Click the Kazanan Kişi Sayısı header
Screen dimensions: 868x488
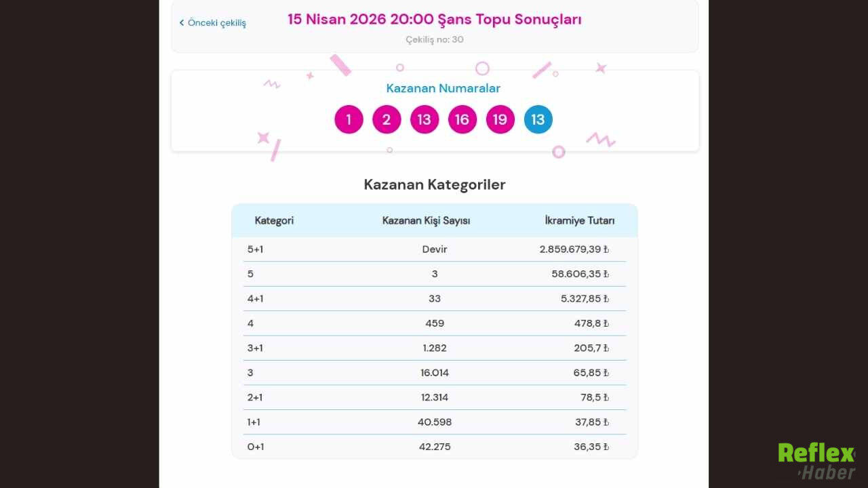pos(427,220)
